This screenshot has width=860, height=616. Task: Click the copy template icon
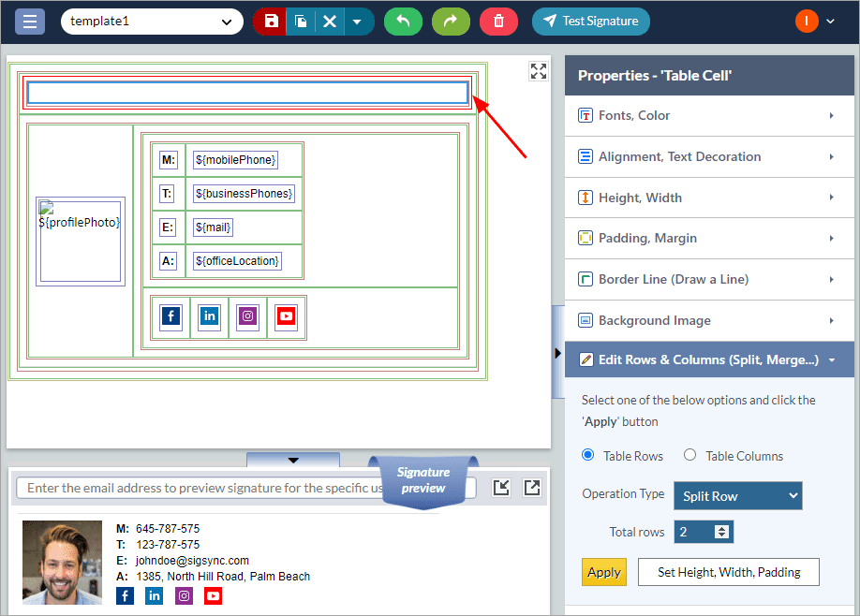click(x=301, y=21)
